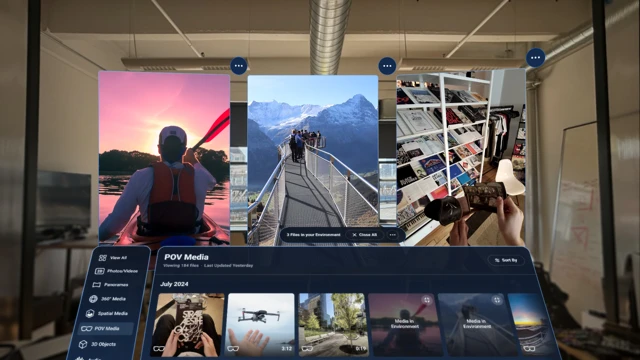
Task: Open the 3D Objects category
Action: [98, 344]
